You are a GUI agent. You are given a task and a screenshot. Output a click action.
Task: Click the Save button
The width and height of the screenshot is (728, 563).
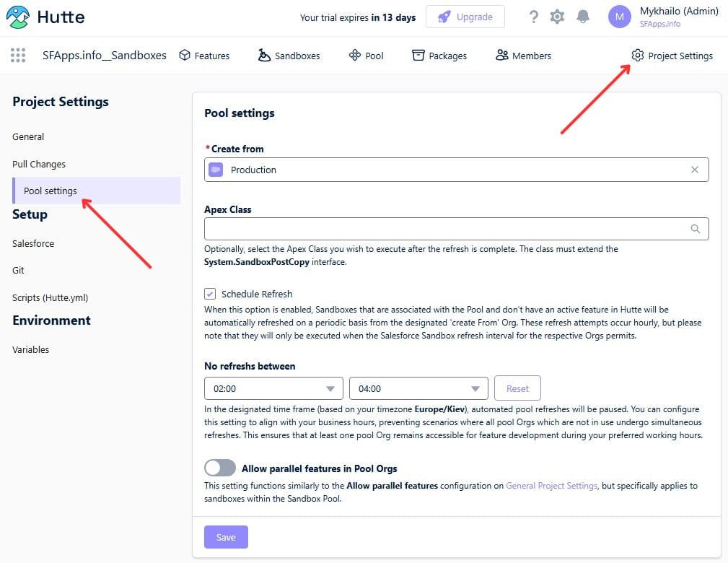(x=226, y=537)
